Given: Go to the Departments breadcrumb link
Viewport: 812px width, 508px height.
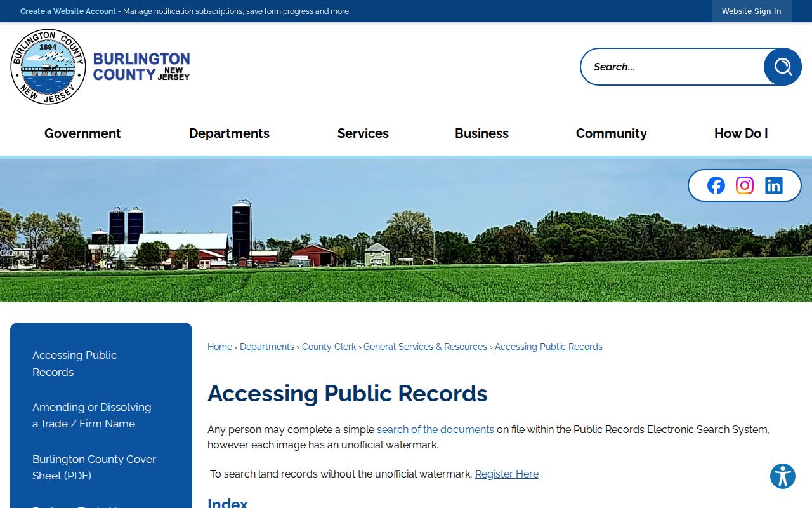Looking at the screenshot, I should pyautogui.click(x=267, y=347).
